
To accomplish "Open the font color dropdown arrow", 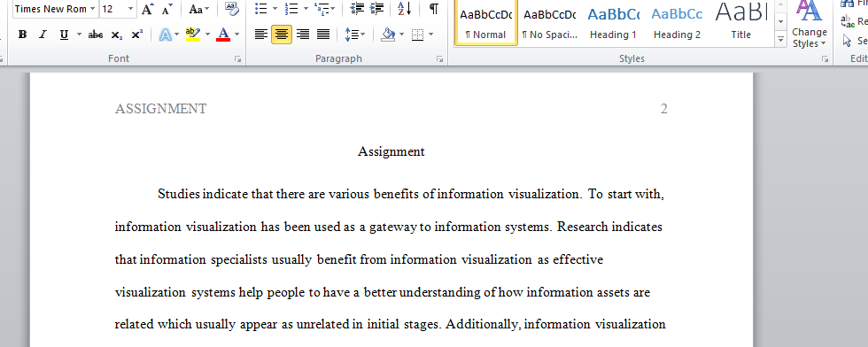I will pos(237,35).
